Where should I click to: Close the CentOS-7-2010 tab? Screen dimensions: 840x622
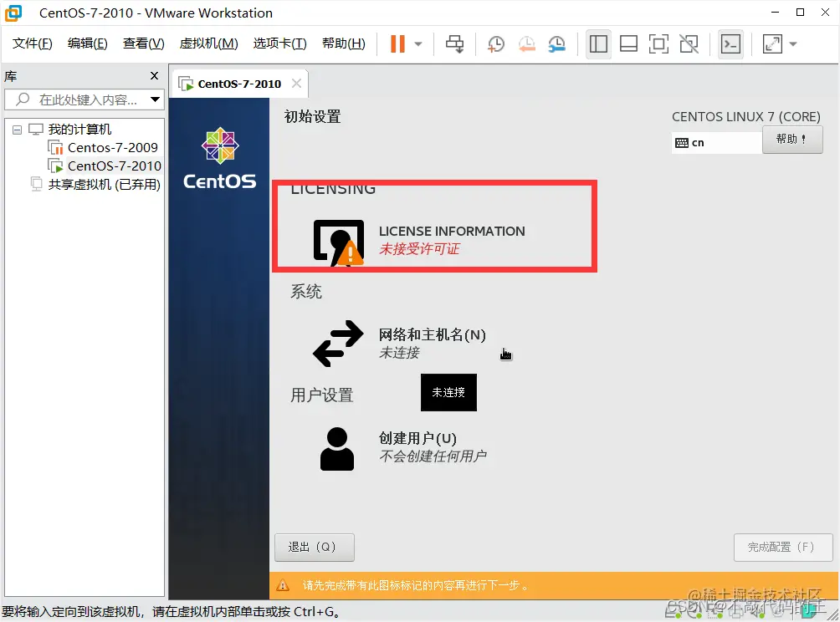(x=296, y=84)
